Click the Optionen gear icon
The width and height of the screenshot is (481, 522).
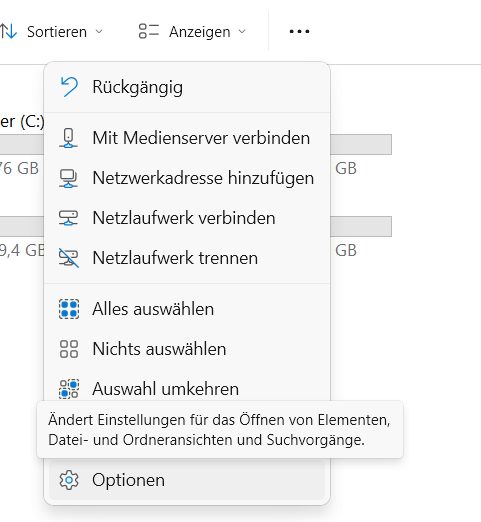coord(69,480)
